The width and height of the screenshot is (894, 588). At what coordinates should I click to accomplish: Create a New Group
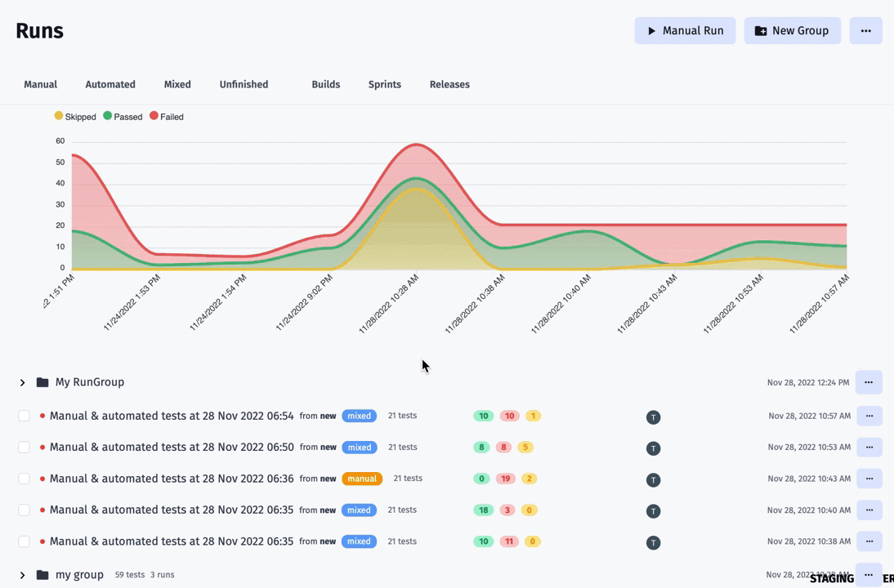coord(792,31)
